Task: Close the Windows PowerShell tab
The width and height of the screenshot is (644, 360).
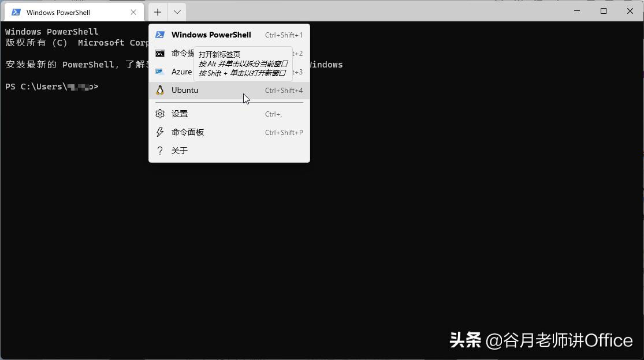Action: click(x=133, y=12)
